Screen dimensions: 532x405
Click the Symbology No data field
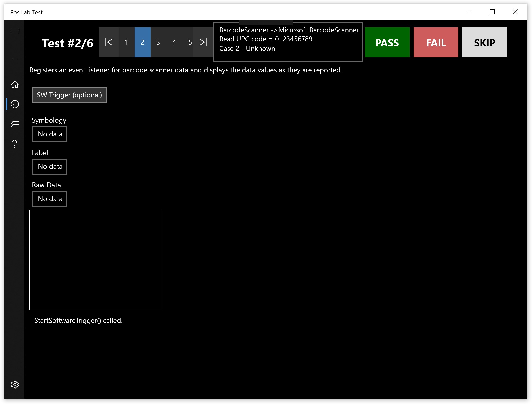pyautogui.click(x=50, y=134)
